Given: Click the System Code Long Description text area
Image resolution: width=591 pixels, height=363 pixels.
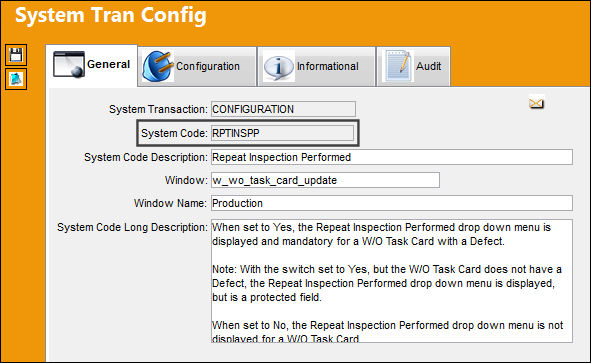Looking at the screenshot, I should point(392,281).
